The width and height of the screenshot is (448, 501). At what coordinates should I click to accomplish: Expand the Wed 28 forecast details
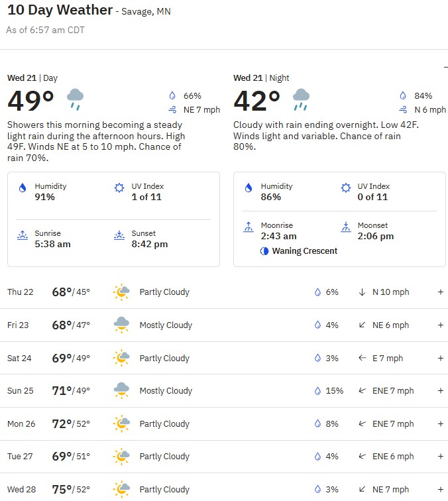coord(440,490)
